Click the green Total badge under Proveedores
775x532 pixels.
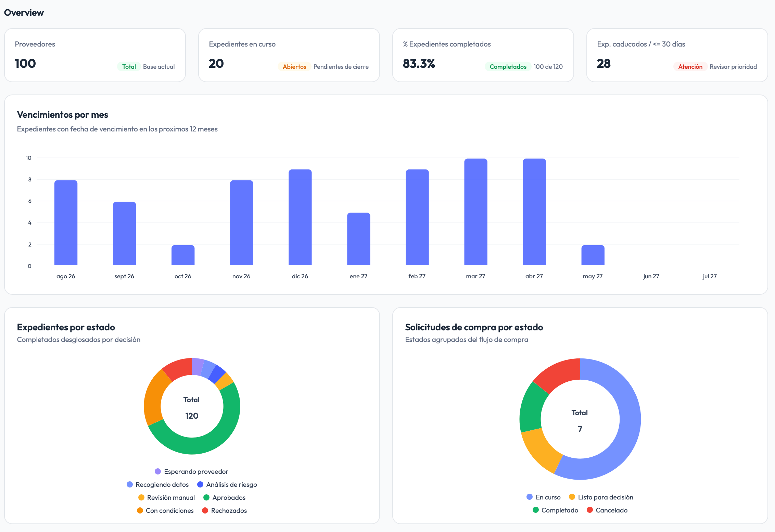click(129, 66)
